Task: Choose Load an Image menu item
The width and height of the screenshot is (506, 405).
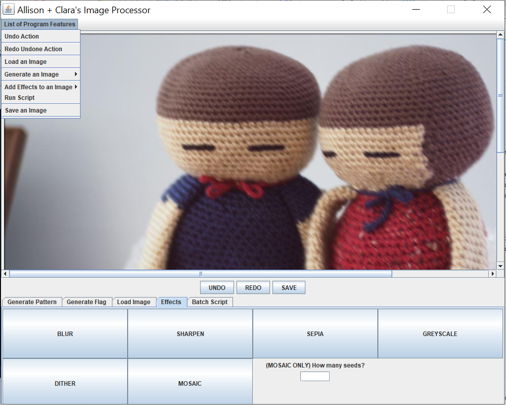Action: [x=41, y=62]
